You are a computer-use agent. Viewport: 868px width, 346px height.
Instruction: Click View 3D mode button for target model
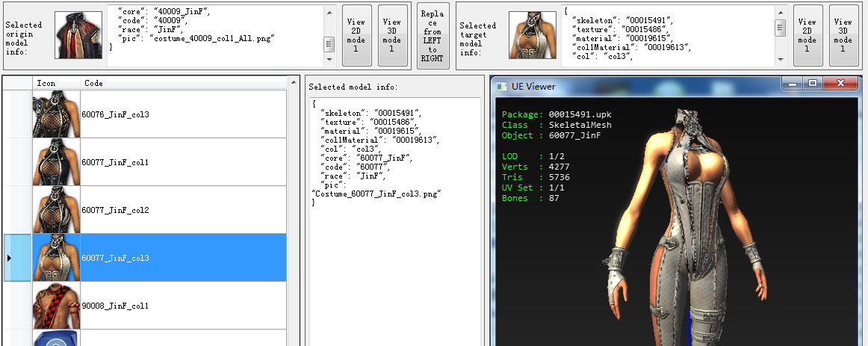[843, 35]
